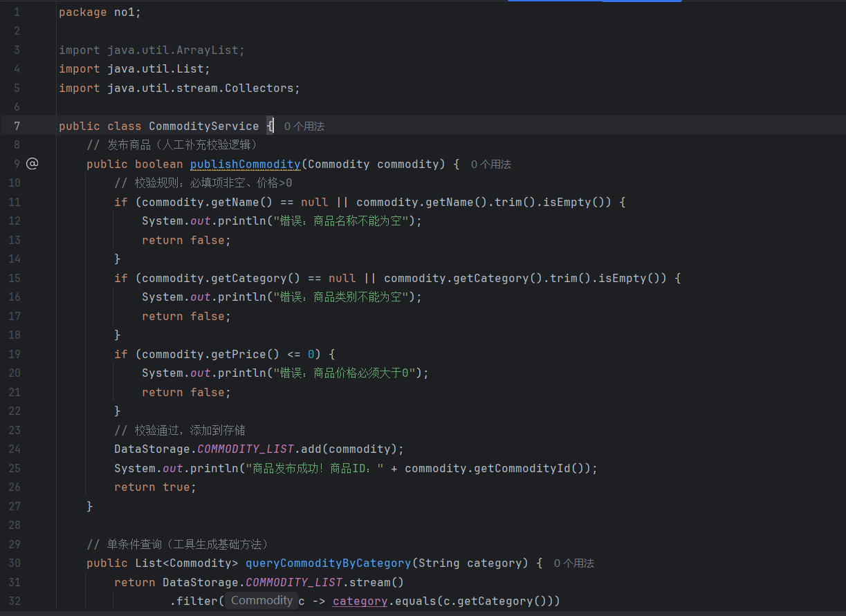Click the comment '// 校验通过，添加到存储'

(x=180, y=431)
